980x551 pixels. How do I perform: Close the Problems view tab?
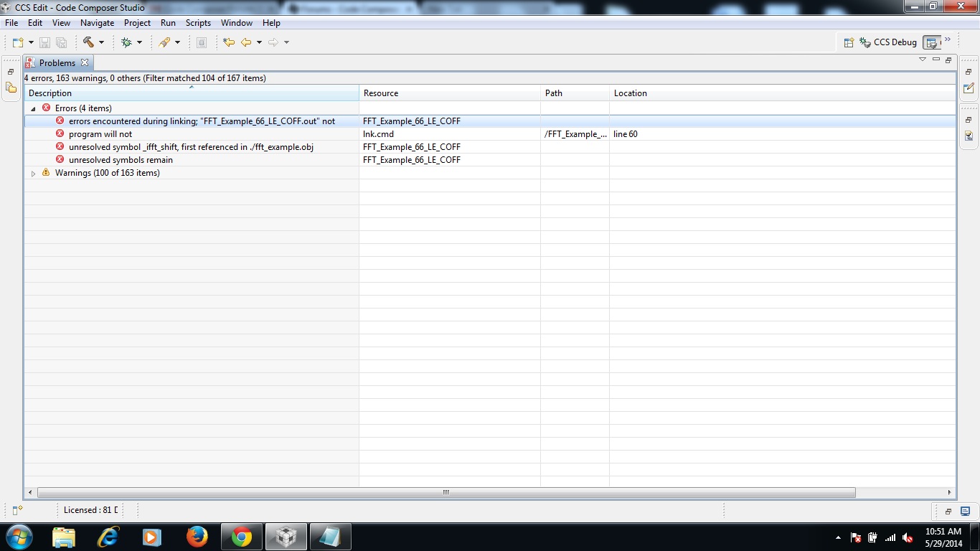pos(85,62)
